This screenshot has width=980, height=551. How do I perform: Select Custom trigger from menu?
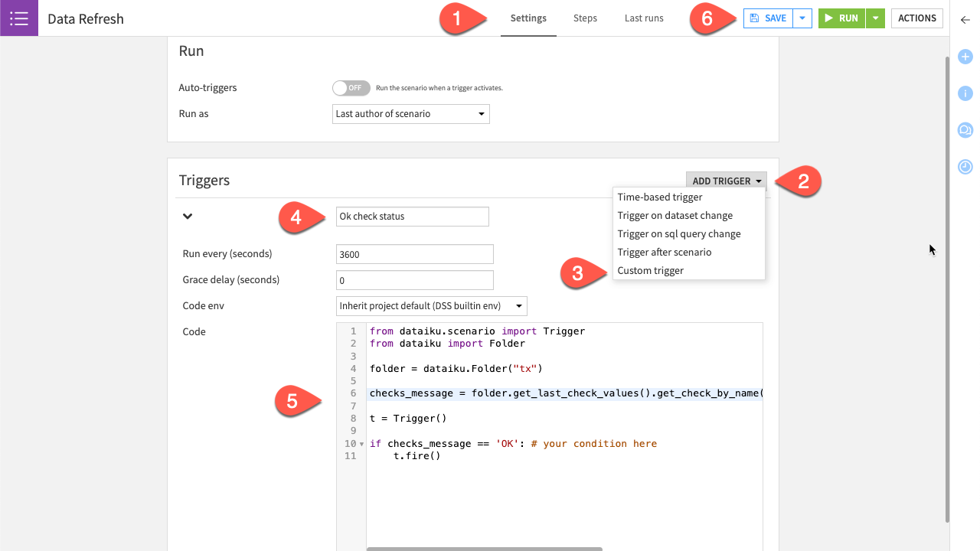click(651, 271)
